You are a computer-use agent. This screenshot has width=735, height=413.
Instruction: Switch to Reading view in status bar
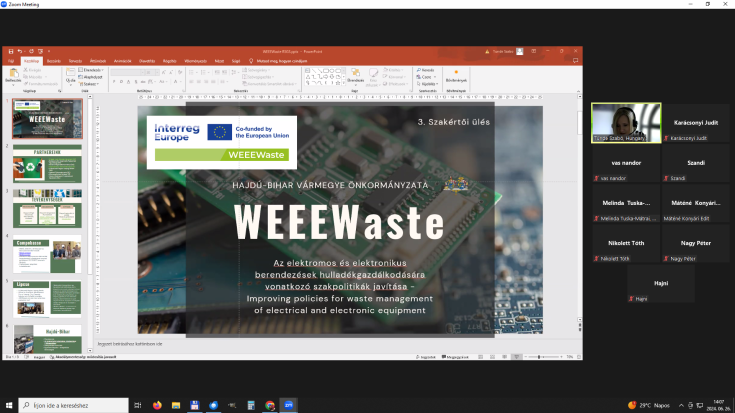point(504,357)
